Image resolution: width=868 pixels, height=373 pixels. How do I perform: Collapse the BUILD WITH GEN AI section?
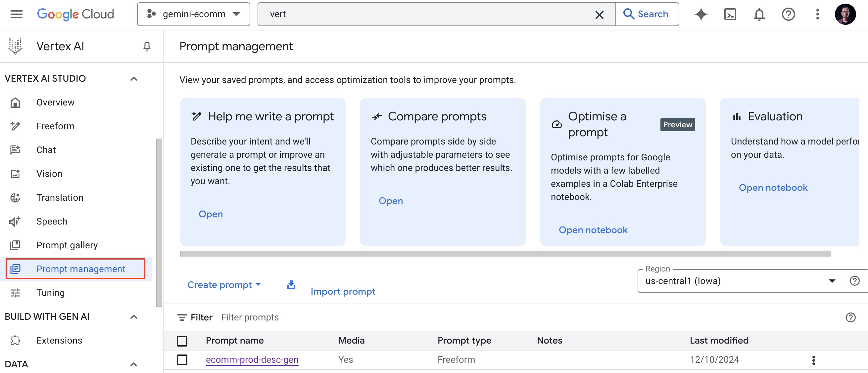[x=134, y=317]
